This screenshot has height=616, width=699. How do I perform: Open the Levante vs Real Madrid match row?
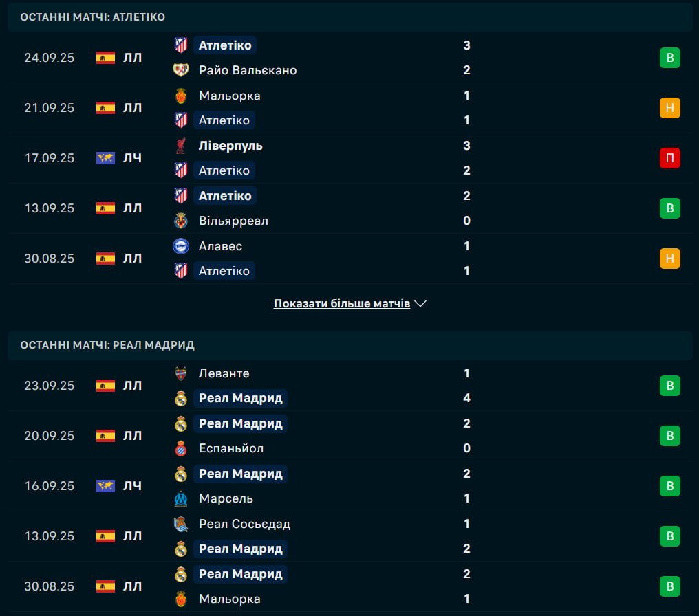[344, 386]
